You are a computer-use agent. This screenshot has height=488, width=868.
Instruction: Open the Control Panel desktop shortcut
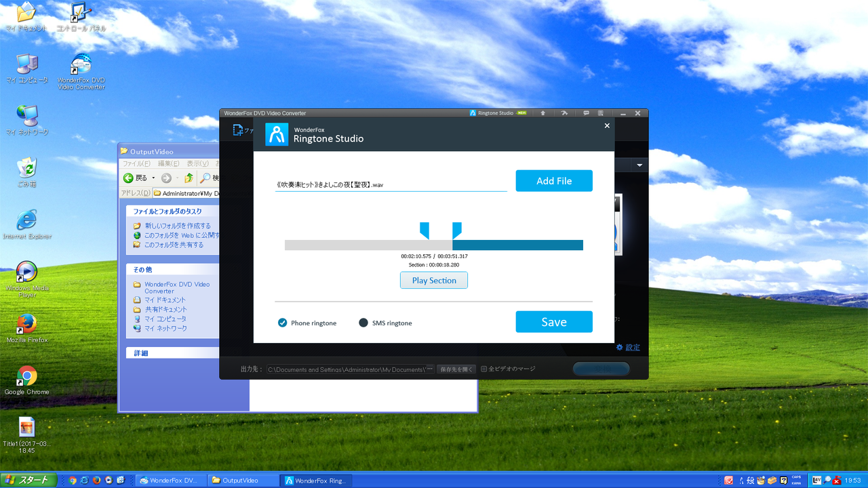[81, 17]
